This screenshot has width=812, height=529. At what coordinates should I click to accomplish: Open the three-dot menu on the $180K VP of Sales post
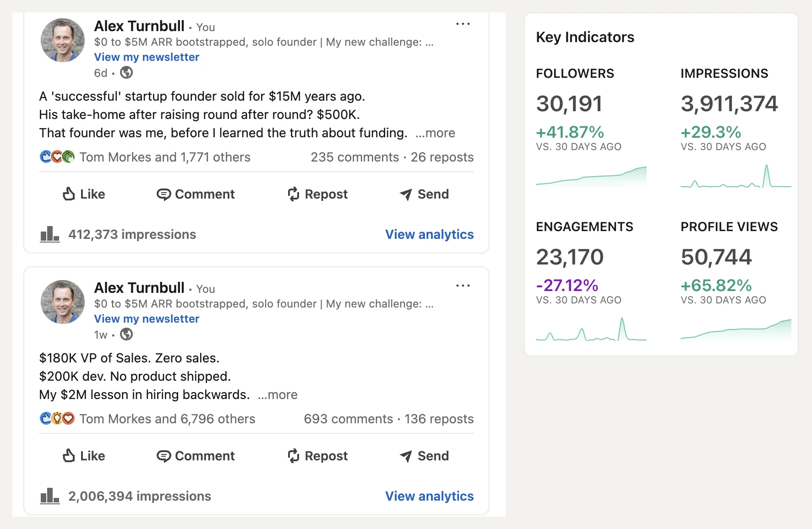463,286
